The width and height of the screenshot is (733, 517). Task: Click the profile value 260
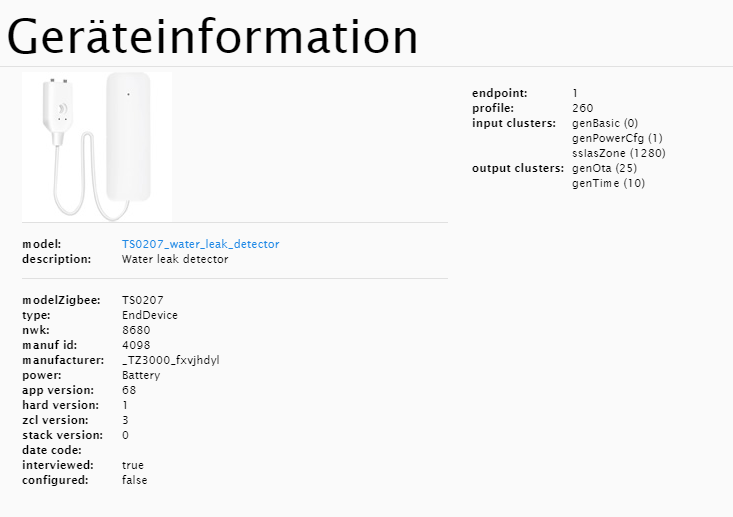tap(582, 108)
